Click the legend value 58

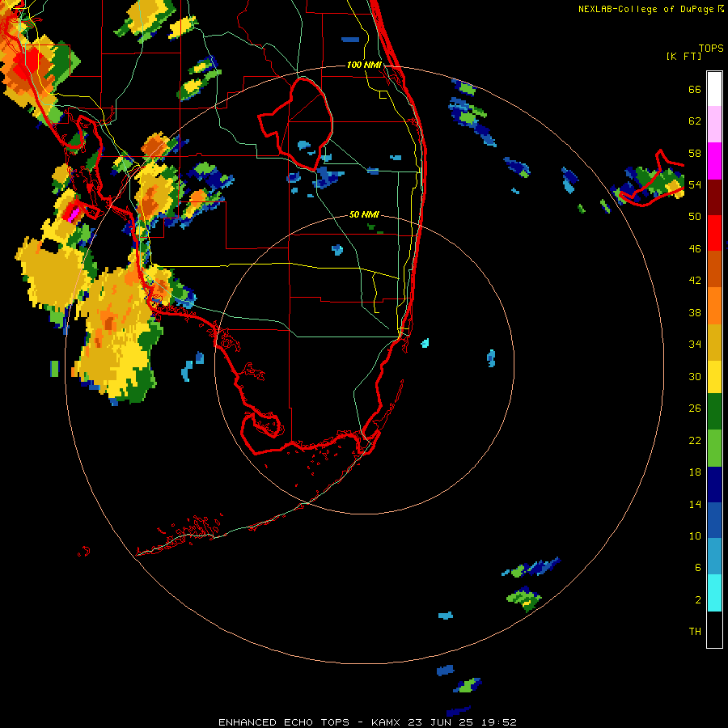pyautogui.click(x=695, y=153)
